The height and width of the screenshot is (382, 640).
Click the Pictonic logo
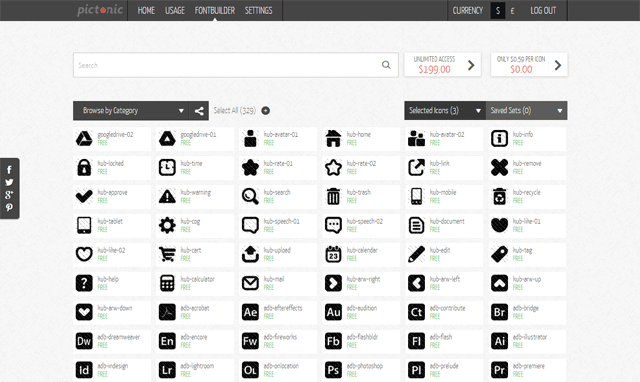(100, 10)
